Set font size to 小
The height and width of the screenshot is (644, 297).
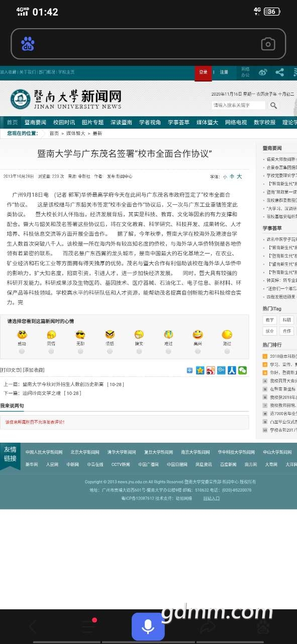click(225, 177)
